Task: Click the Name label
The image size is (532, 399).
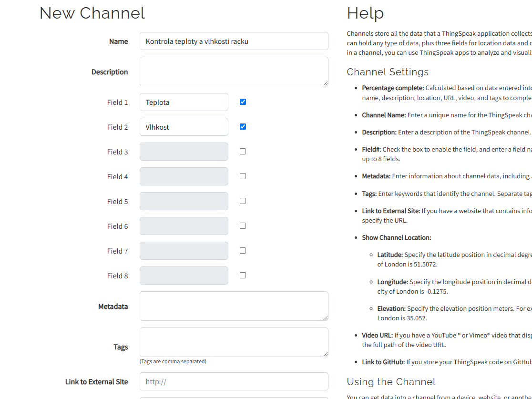Action: (118, 41)
